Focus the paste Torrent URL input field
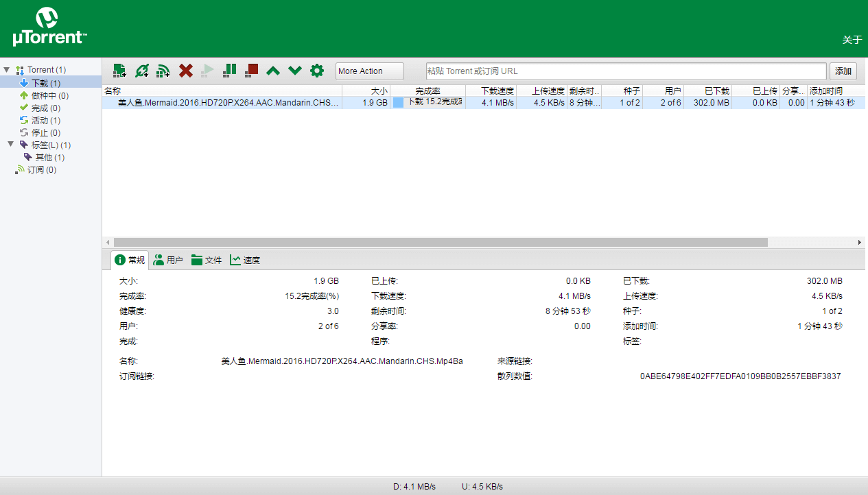The width and height of the screenshot is (868, 495). 626,71
